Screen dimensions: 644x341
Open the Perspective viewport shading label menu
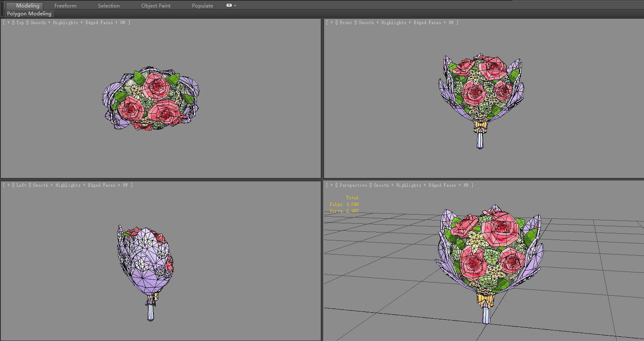point(421,185)
